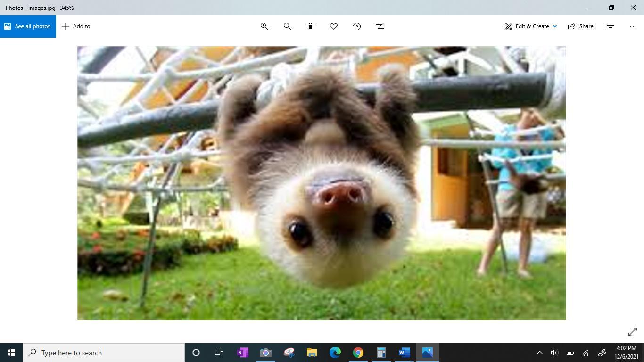Enter fullscreen with diagonal arrows icon
Screen dimensions: 644x362
[x=633, y=332]
